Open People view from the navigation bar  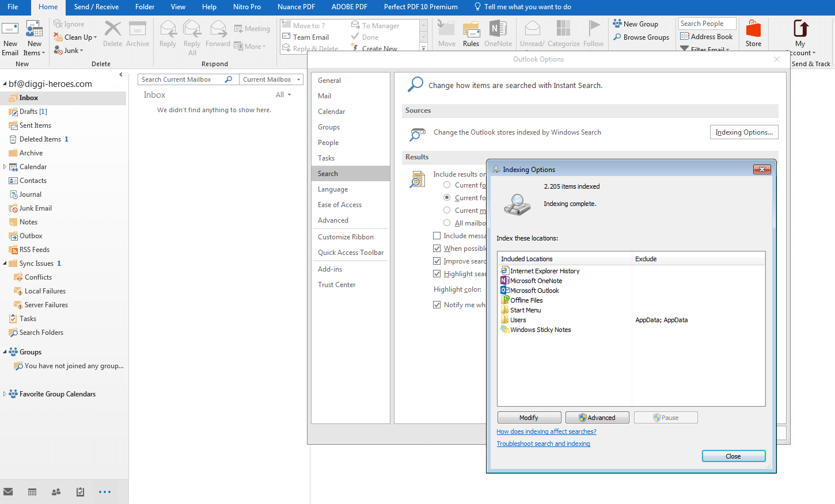point(56,492)
